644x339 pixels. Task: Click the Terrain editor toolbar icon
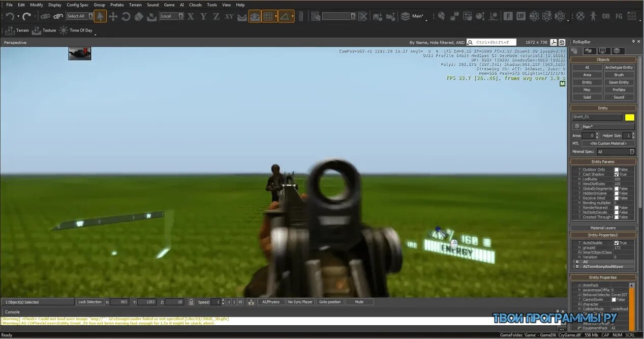[16, 31]
